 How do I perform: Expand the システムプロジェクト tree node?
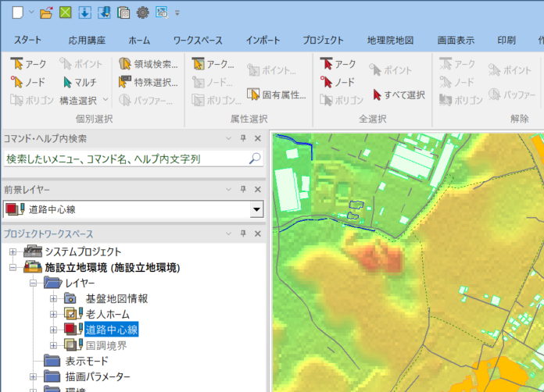[x=13, y=251]
